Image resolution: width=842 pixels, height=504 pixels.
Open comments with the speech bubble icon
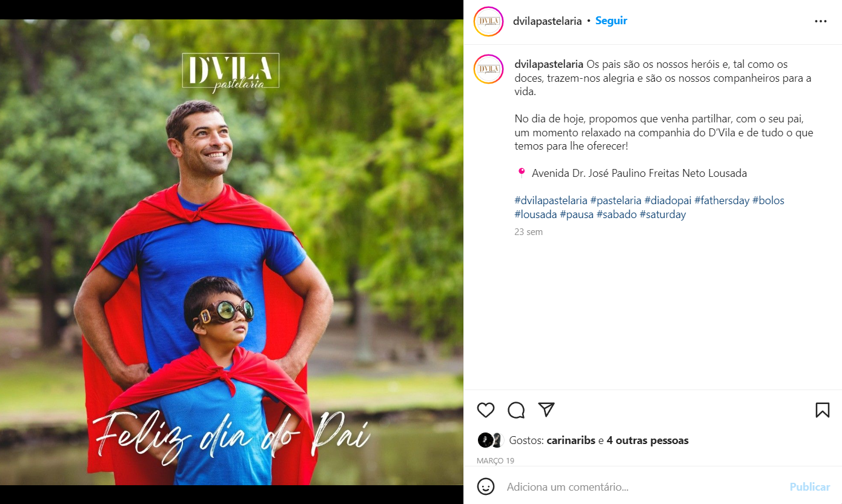click(516, 410)
